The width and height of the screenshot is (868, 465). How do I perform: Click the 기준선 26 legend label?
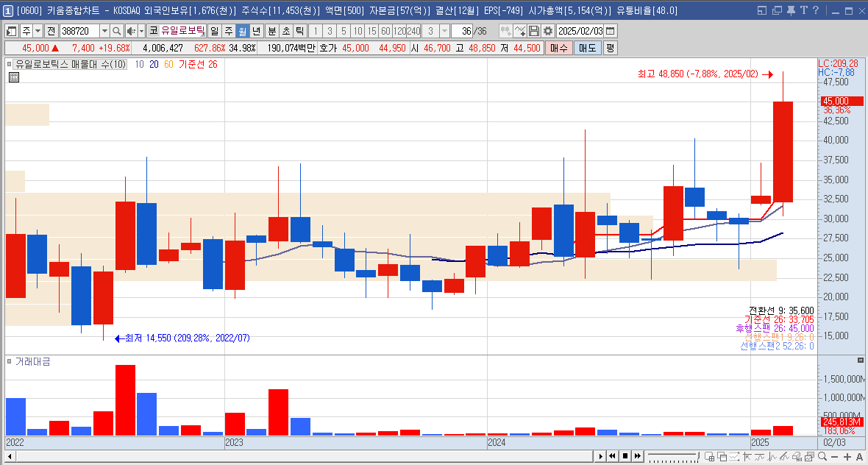(x=198, y=64)
